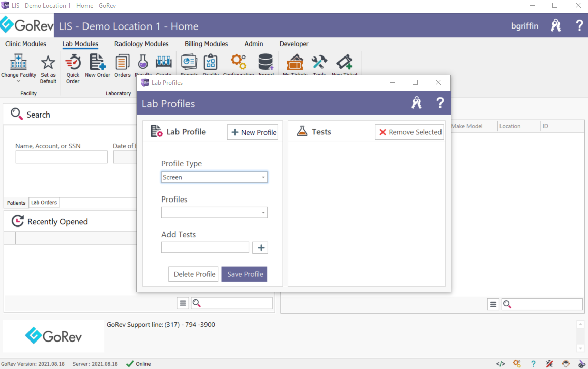
Task: Expand the Profiles dropdown
Action: (263, 212)
